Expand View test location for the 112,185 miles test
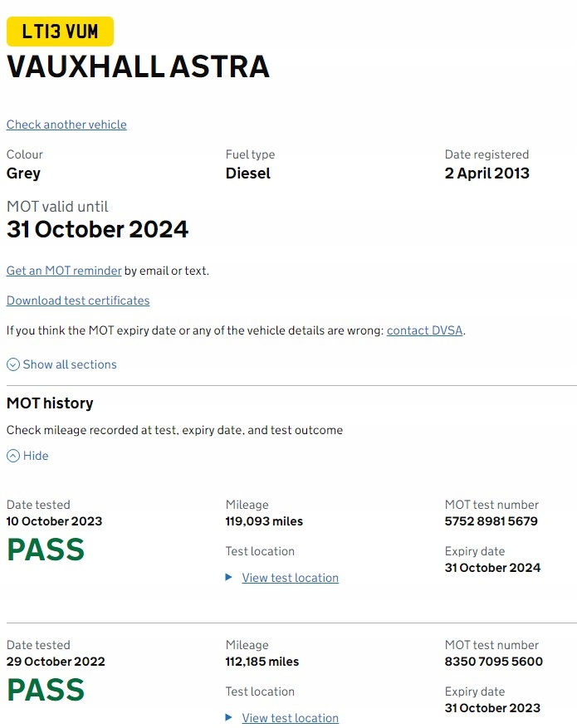Screen dimensions: 577x728 point(290,718)
